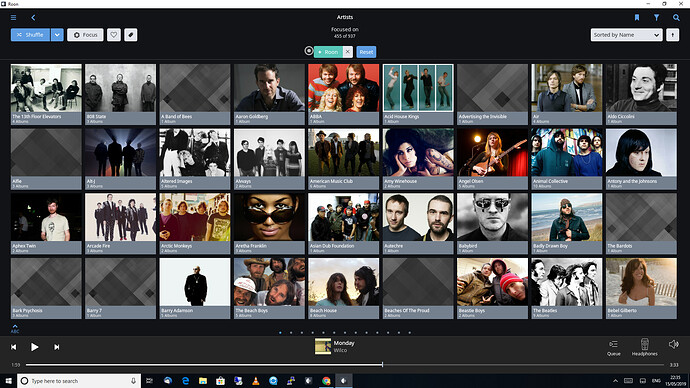Viewport: 690px width, 388px height.
Task: Select the Alt-J artist tile
Action: [x=121, y=159]
